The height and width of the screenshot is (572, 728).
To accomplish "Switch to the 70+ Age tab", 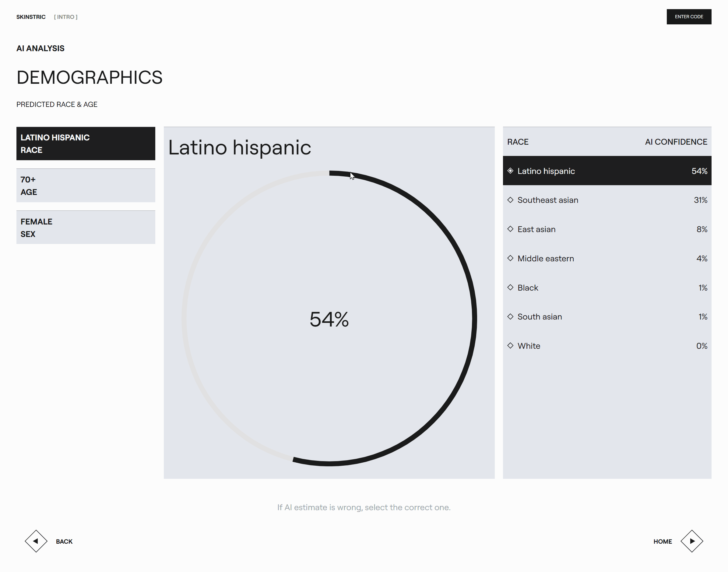I will [x=86, y=185].
